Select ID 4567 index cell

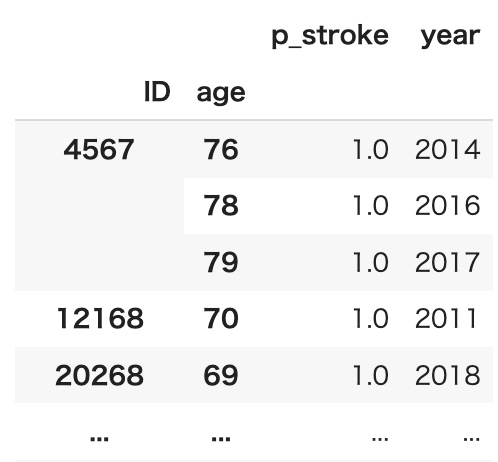coord(99,150)
